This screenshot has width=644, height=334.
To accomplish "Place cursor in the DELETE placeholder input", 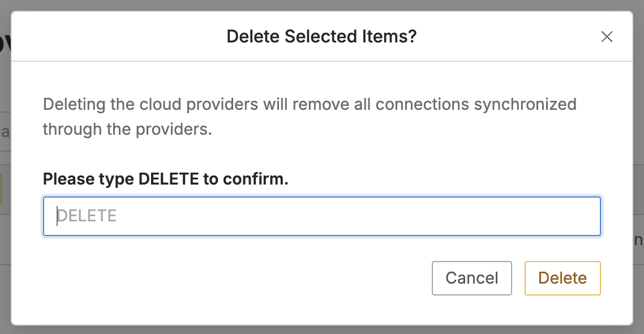I will 321,216.
